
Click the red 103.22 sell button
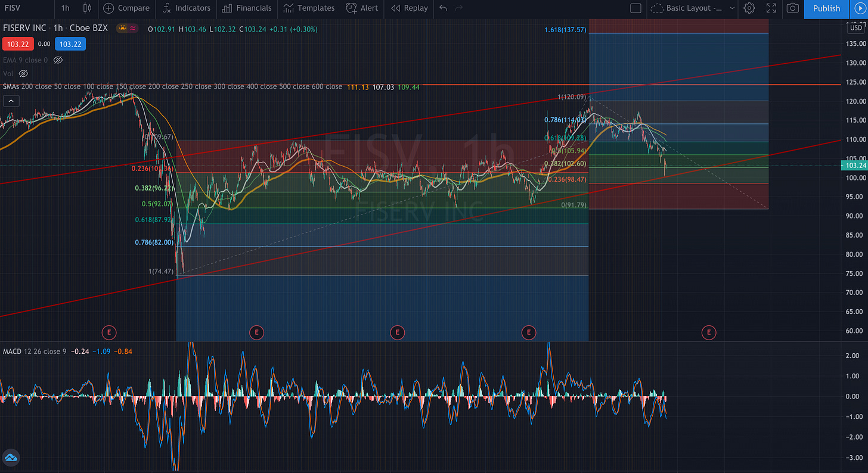pyautogui.click(x=17, y=43)
